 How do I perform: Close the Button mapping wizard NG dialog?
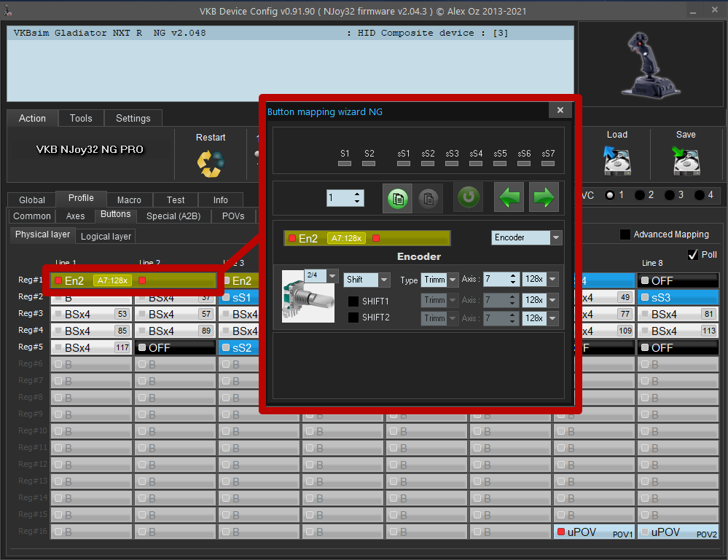click(560, 110)
